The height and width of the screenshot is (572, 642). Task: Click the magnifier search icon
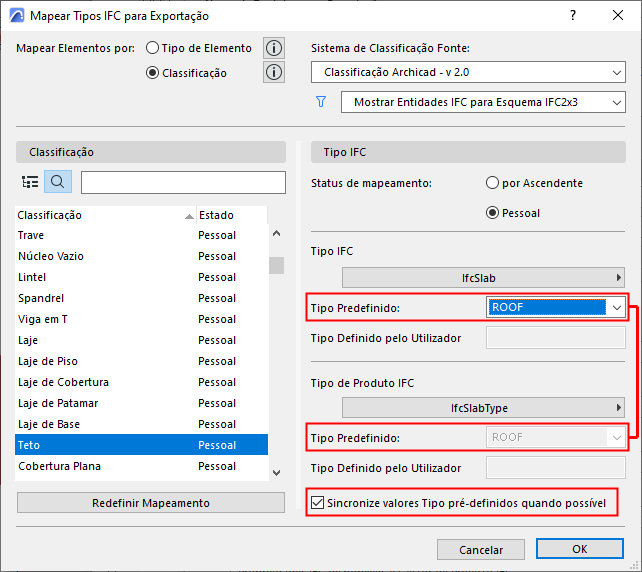(58, 182)
